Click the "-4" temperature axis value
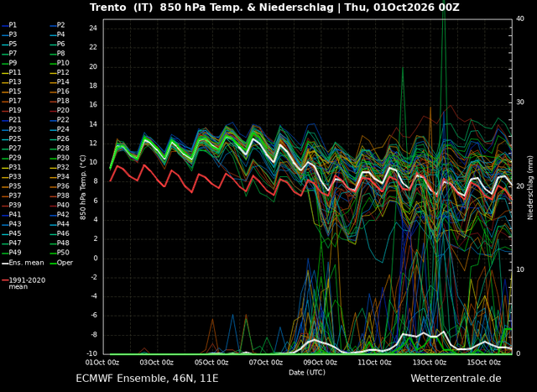 tap(94, 296)
